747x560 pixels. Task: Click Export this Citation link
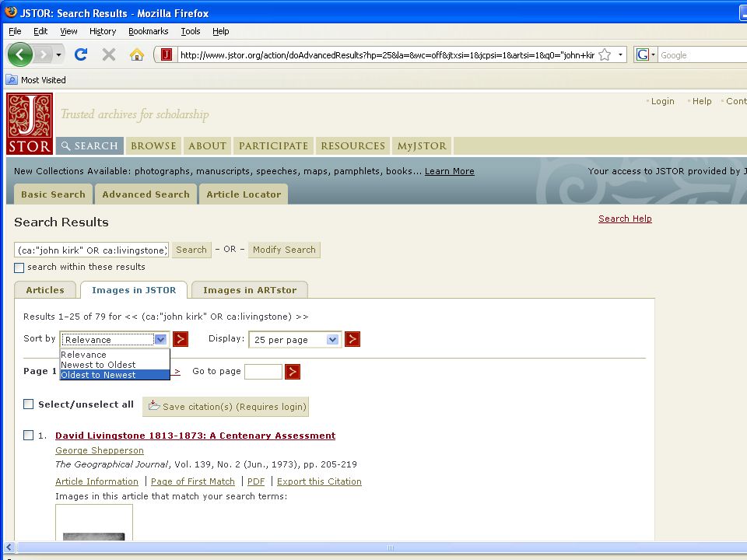point(319,481)
